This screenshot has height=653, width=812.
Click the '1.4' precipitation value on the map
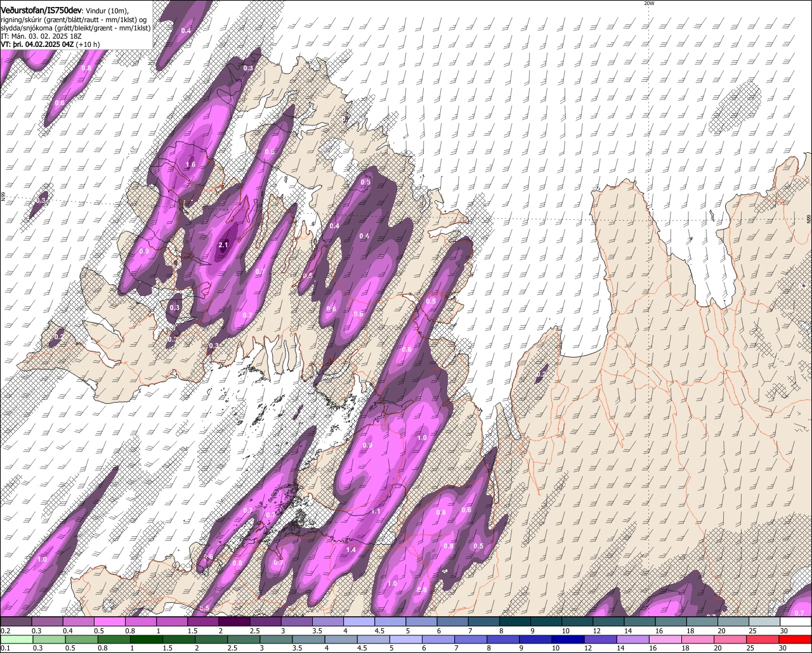[351, 550]
